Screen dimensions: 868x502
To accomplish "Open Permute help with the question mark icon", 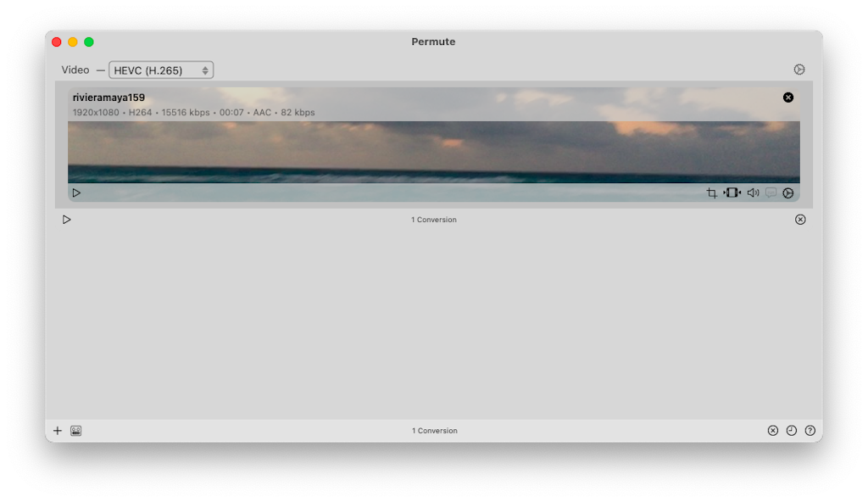I will click(x=810, y=430).
